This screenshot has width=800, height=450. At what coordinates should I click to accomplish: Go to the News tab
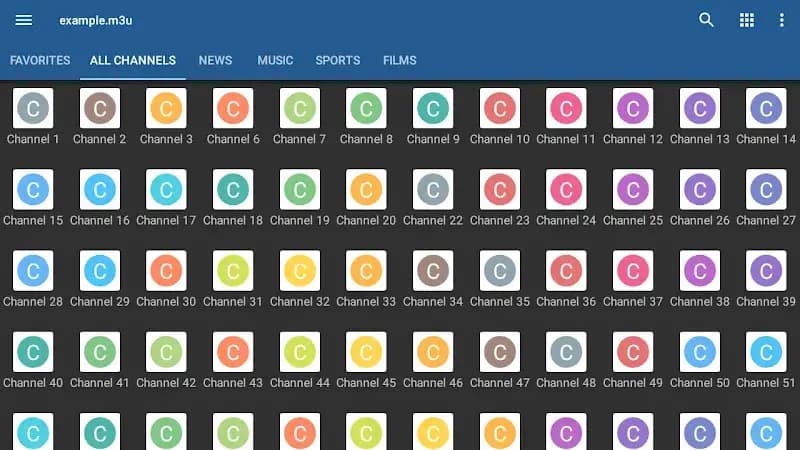click(215, 60)
